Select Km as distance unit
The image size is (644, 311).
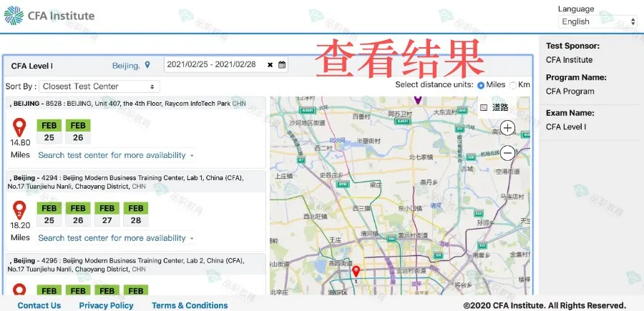point(513,85)
